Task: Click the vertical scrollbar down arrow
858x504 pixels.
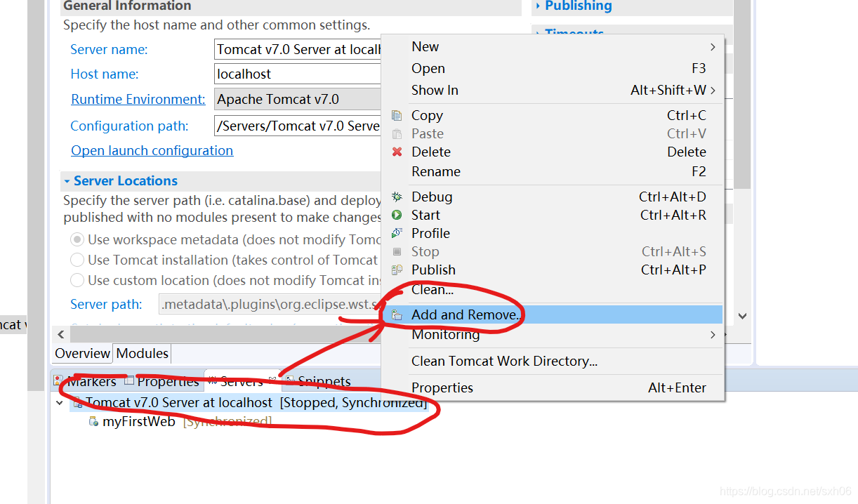Action: pos(743,317)
